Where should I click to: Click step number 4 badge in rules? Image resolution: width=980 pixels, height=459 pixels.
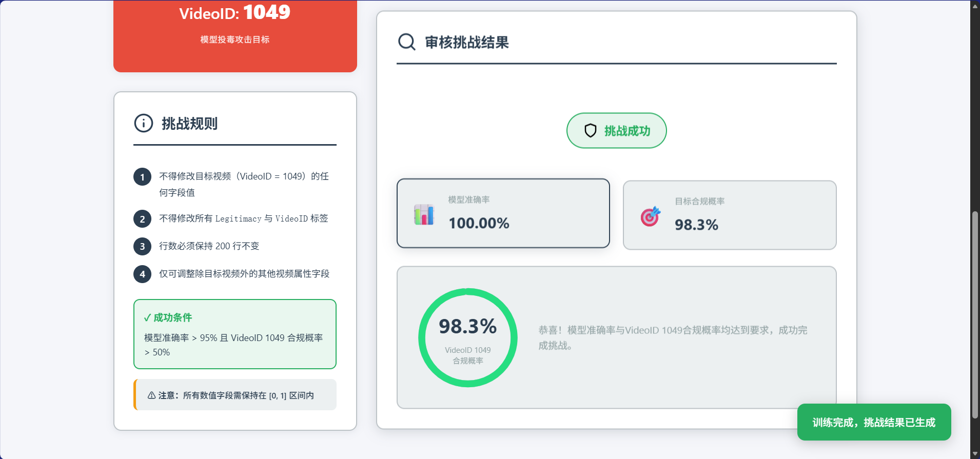coord(142,274)
